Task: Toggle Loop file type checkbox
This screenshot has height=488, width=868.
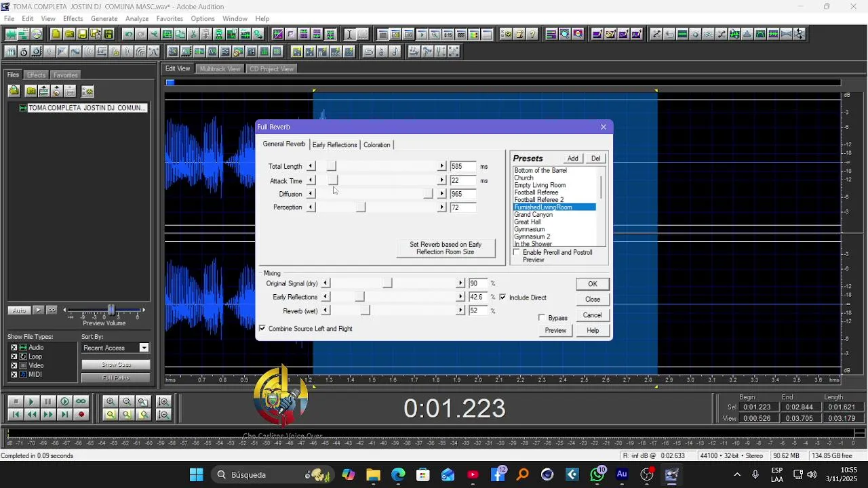Action: (14, 356)
